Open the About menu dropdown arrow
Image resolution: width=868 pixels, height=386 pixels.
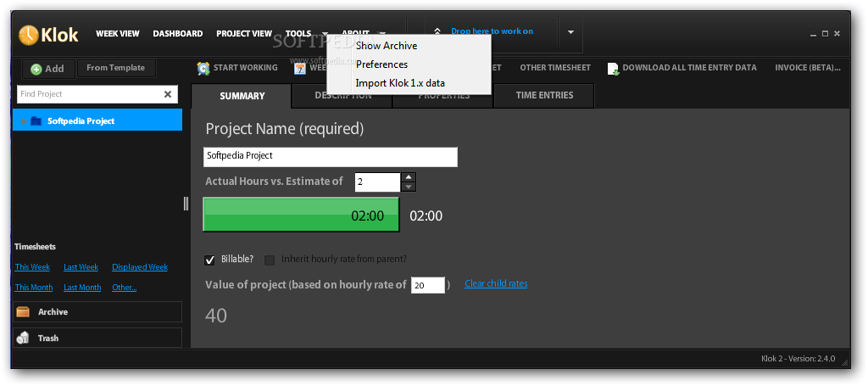[381, 34]
